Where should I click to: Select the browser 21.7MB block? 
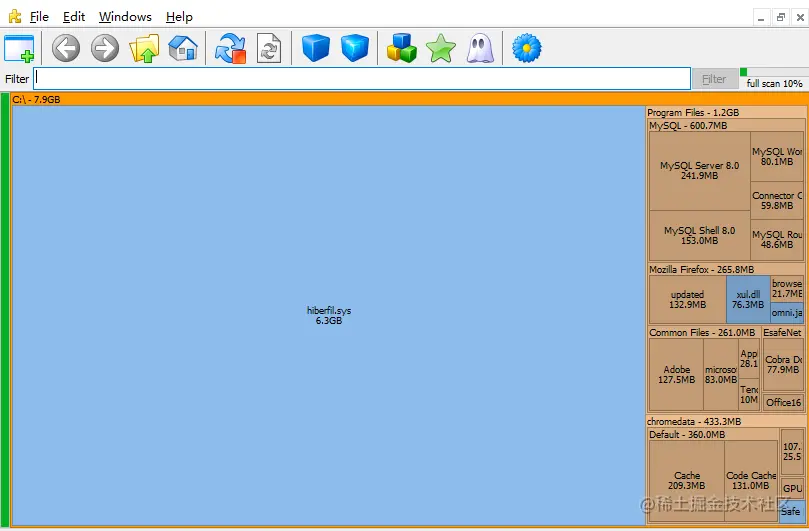(787, 289)
